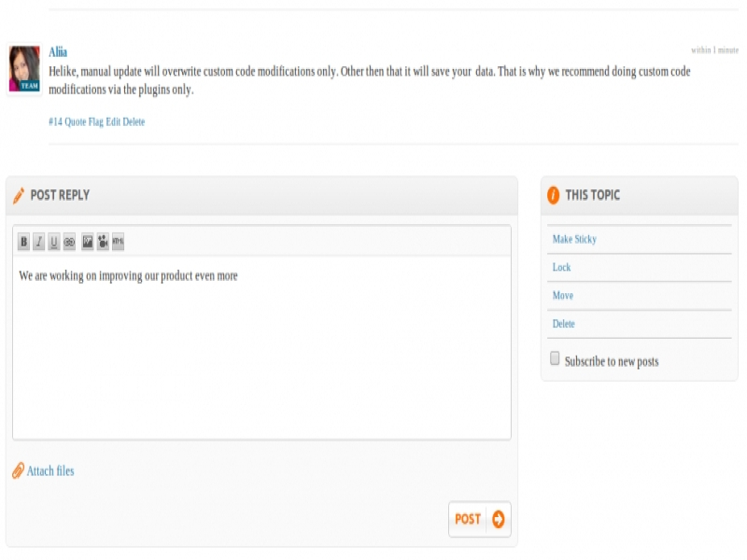Enable Subscribe to new posts checkbox
This screenshot has width=747, height=560.
(x=555, y=359)
